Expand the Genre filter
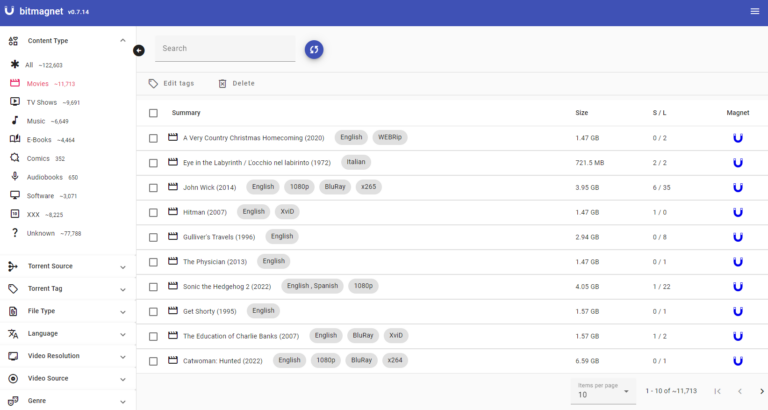The image size is (768, 410). 68,401
